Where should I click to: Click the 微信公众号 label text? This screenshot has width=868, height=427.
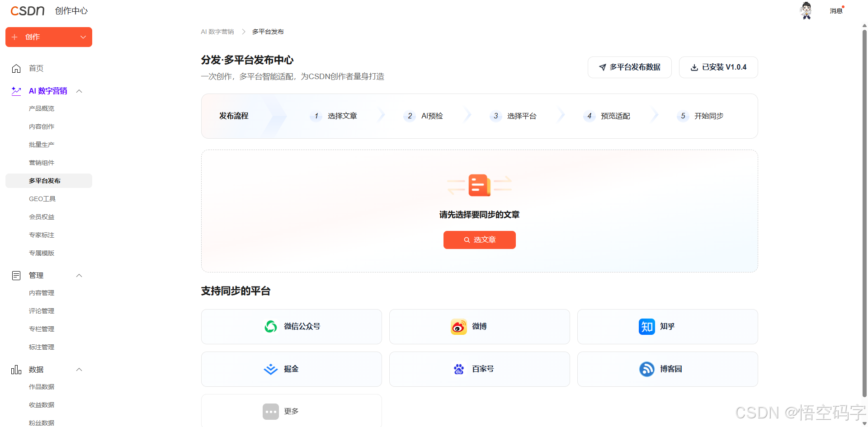click(302, 326)
